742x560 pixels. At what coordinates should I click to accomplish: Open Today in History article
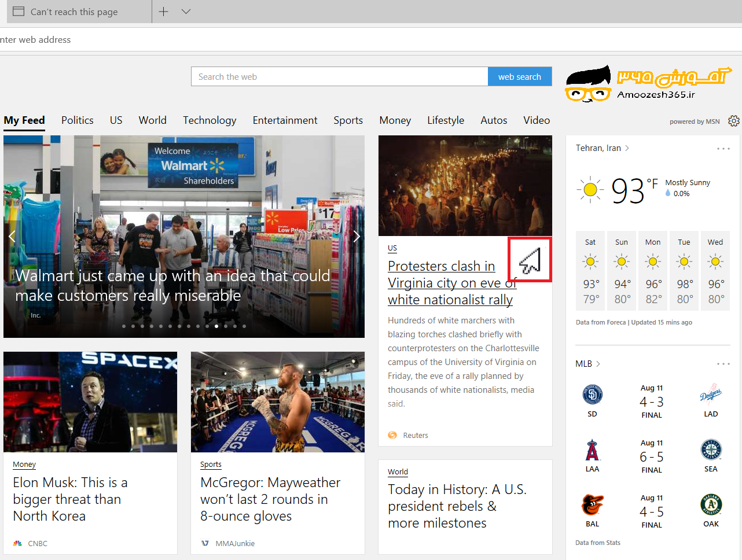point(457,506)
